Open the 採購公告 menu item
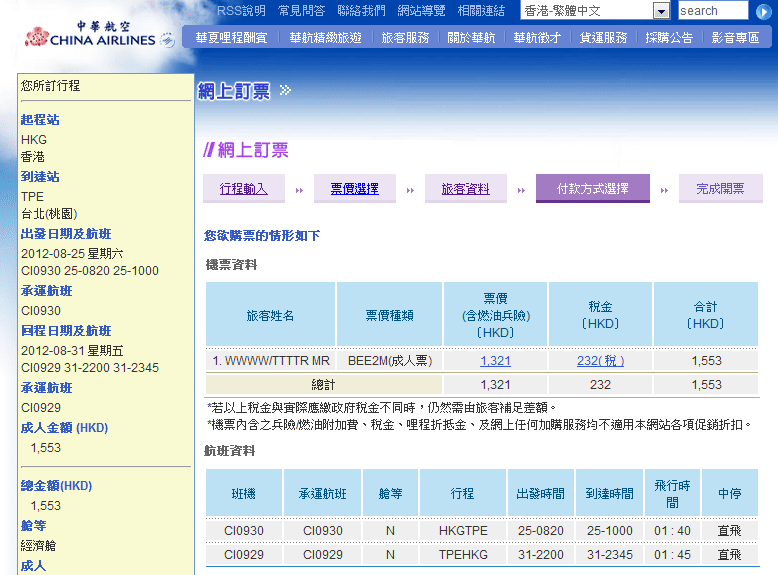Image resolution: width=778 pixels, height=575 pixels. tap(669, 38)
